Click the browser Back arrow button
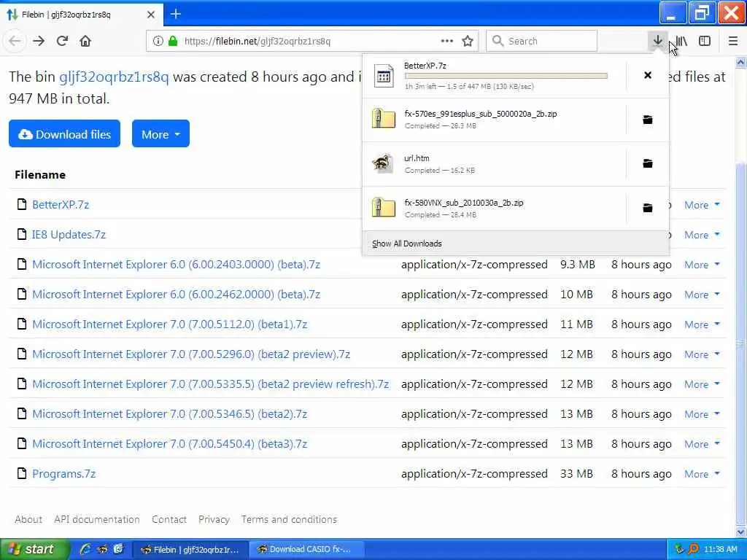 pyautogui.click(x=15, y=41)
